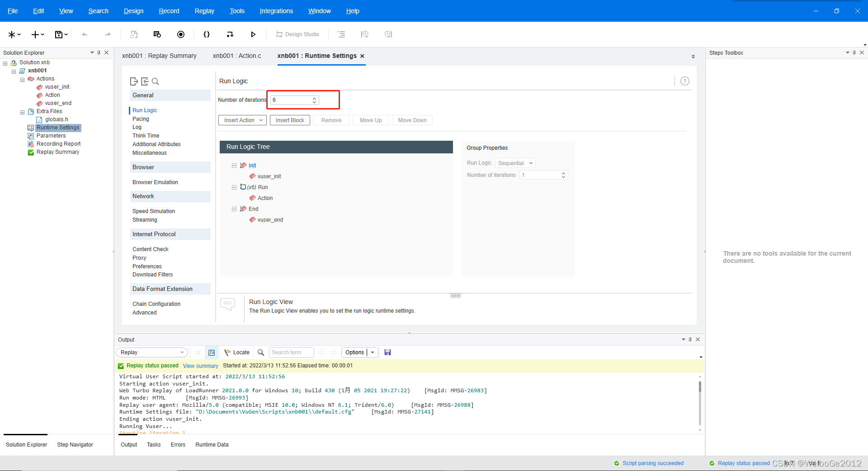Screen dimensions: 868x471
Task: Switch to the Replay Summary tab
Action: tap(159, 56)
